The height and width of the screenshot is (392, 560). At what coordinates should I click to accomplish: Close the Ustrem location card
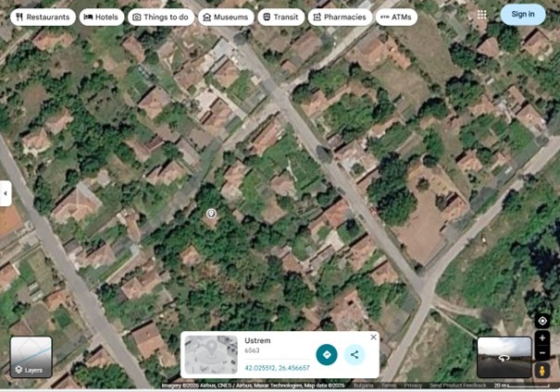coord(374,337)
